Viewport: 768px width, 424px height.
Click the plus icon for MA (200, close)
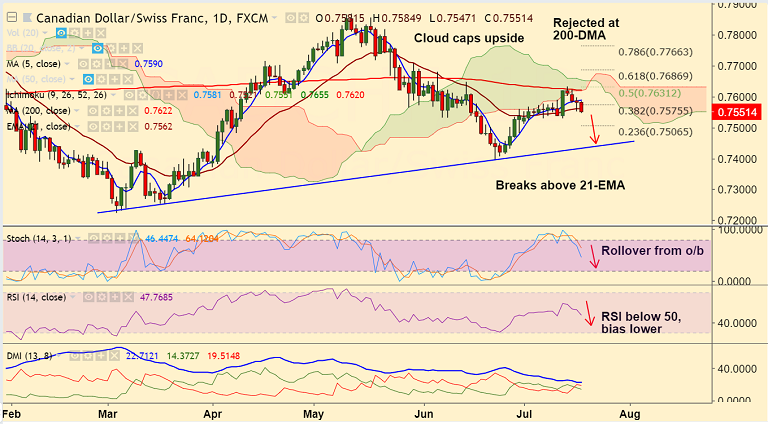point(120,111)
